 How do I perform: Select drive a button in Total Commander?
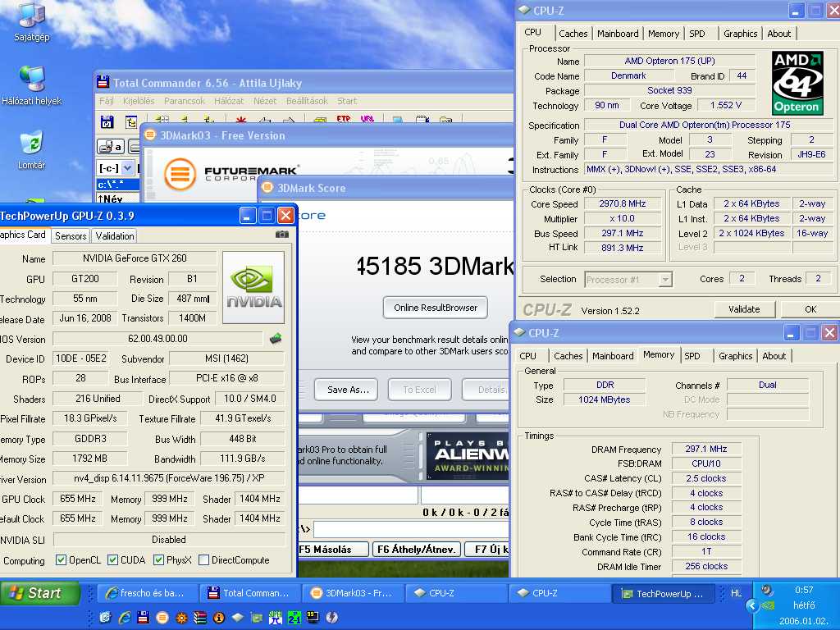tap(111, 146)
